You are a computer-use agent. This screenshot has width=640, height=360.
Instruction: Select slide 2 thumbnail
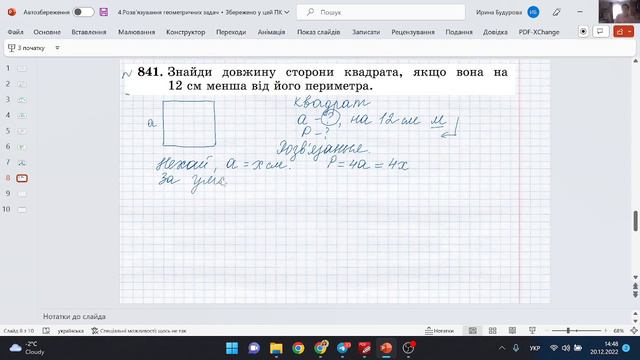point(22,84)
